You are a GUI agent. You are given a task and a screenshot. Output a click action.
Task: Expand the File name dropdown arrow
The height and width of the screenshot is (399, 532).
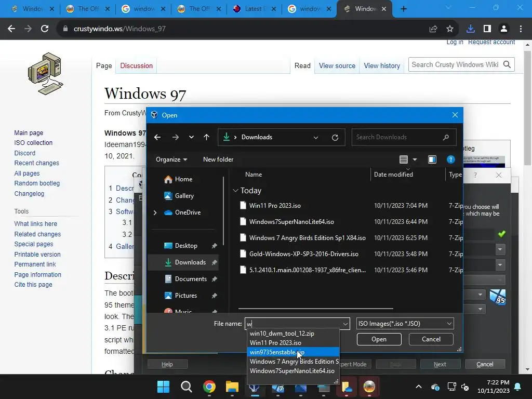pyautogui.click(x=345, y=324)
